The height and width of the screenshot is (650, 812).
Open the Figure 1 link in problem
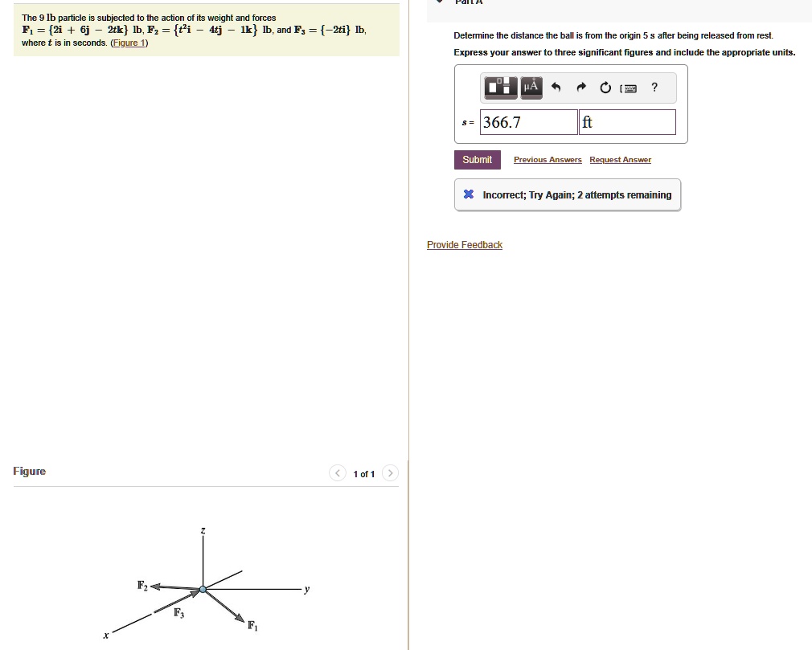coord(129,43)
